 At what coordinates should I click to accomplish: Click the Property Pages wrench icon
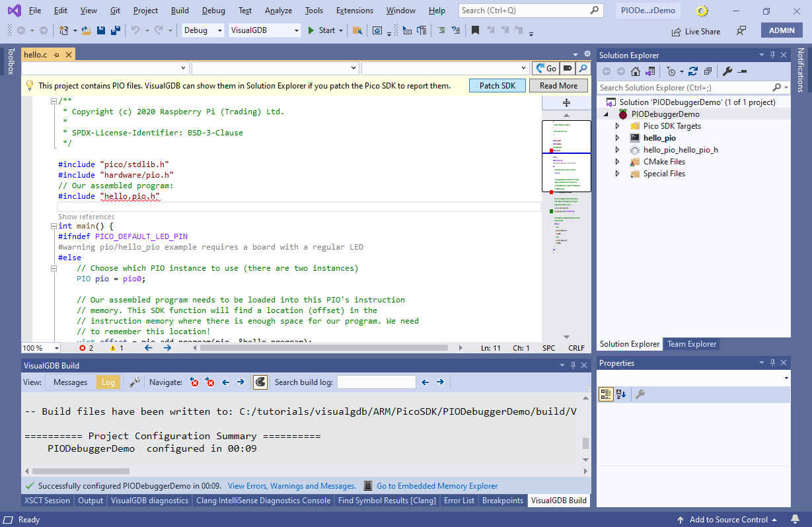coord(640,394)
